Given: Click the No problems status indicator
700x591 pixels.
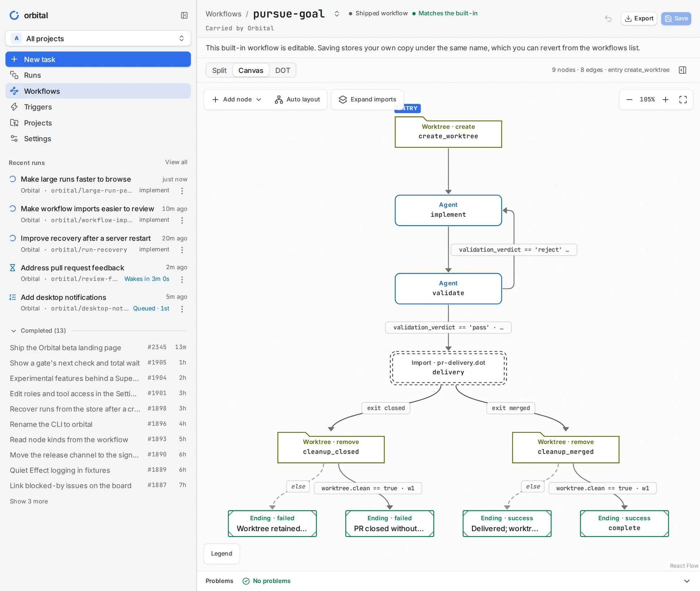Looking at the screenshot, I should point(267,581).
